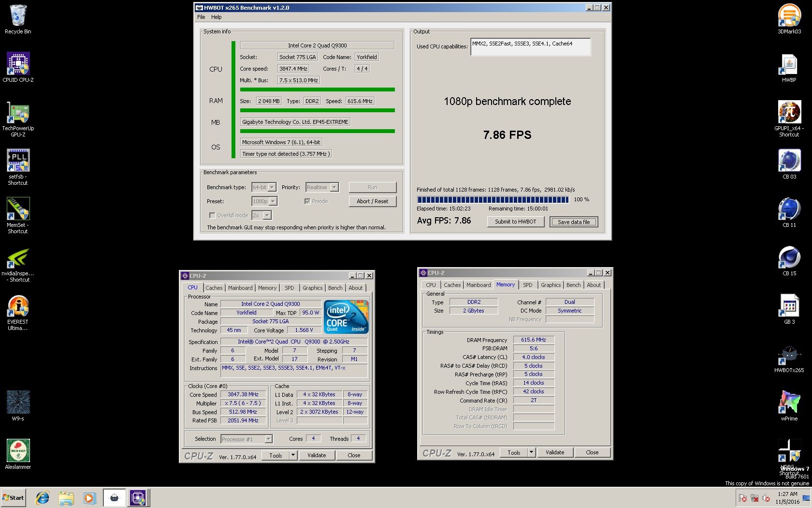812x508 pixels.
Task: Click the Abort / Reset button
Action: pos(373,201)
